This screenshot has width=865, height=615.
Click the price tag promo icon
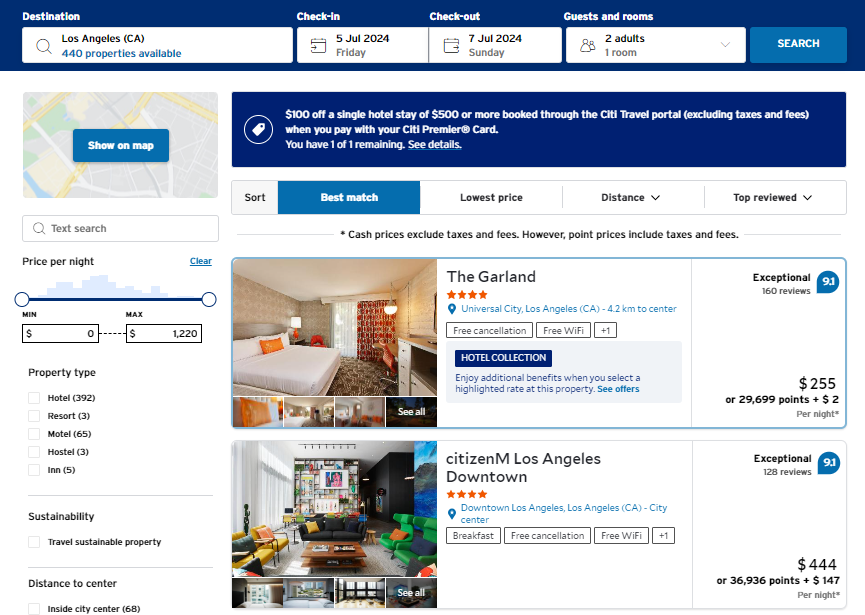tap(258, 130)
